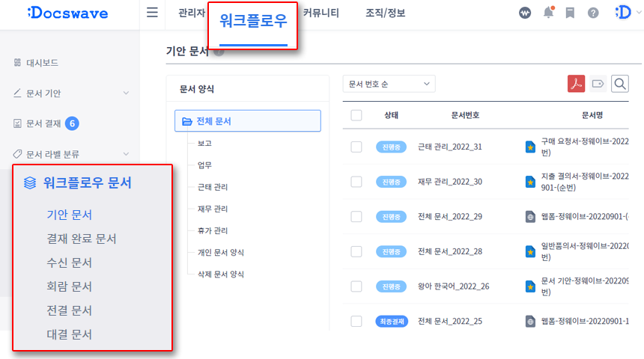Open the 관리자 top menu
This screenshot has height=359, width=644.
(192, 13)
